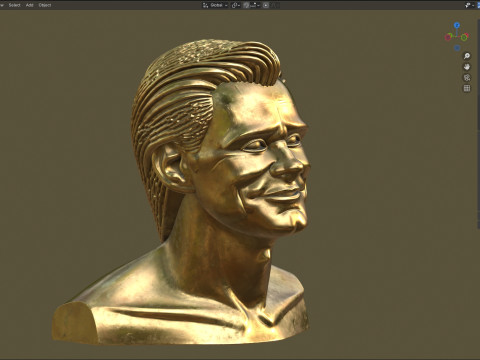480x360 pixels.
Task: Open the selectability and visibility dropdown at top right
Action: (470, 5)
